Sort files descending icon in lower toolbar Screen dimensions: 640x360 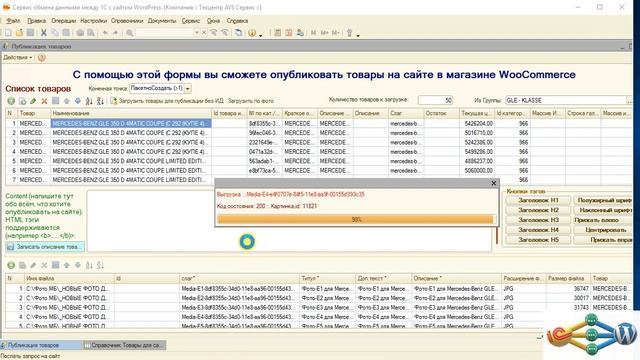point(100,265)
